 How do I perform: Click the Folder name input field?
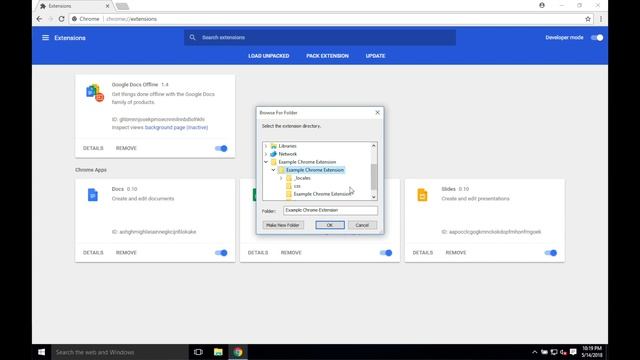click(330, 210)
